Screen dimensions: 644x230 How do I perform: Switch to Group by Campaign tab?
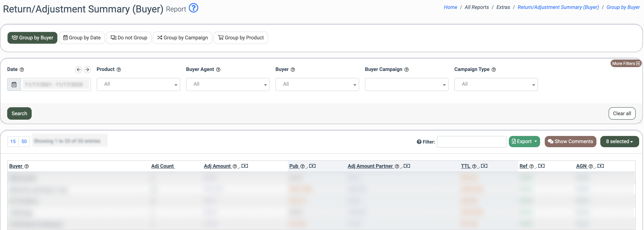point(182,38)
